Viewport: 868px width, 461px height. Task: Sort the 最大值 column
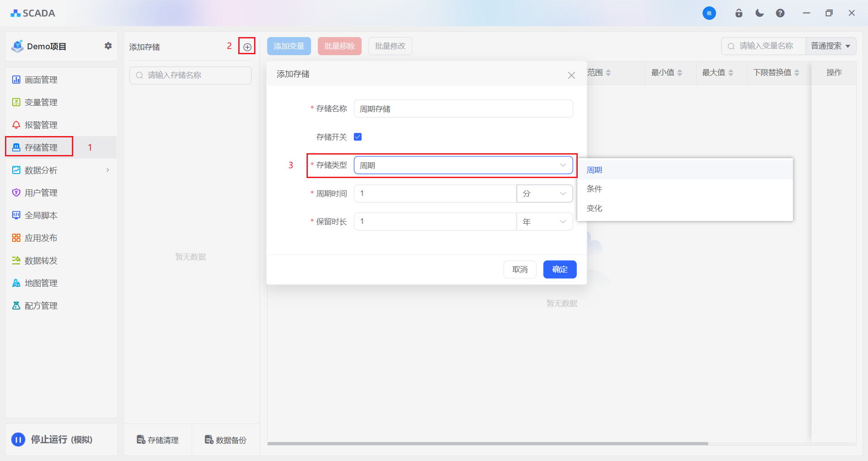coord(731,73)
